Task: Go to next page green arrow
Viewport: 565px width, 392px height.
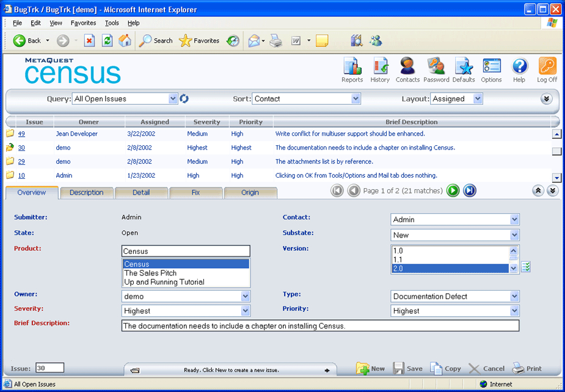Action: pos(453,191)
